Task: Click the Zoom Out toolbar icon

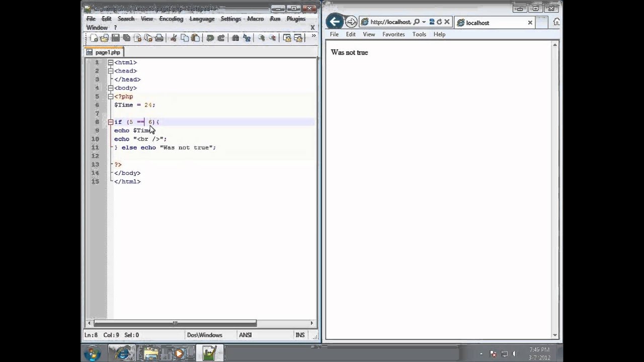Action: 272,38
